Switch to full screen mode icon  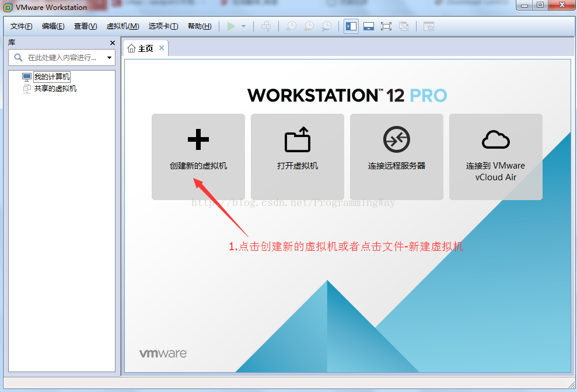pyautogui.click(x=386, y=26)
